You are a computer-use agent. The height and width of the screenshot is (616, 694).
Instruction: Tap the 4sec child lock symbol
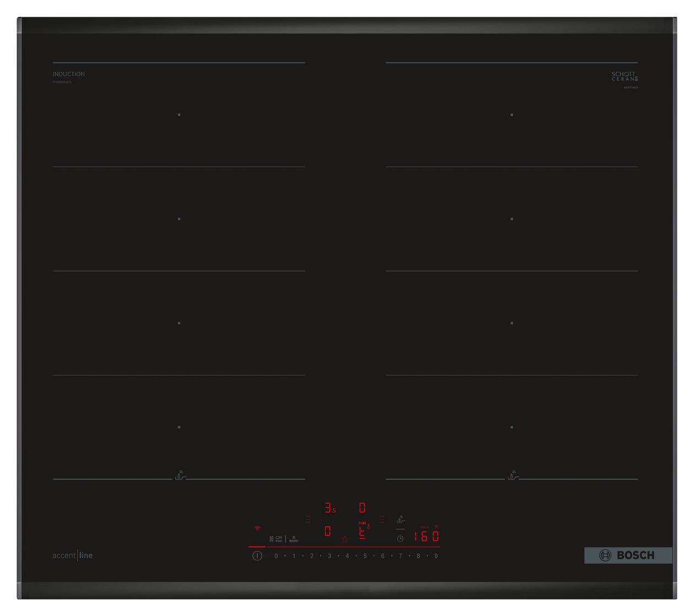279,539
